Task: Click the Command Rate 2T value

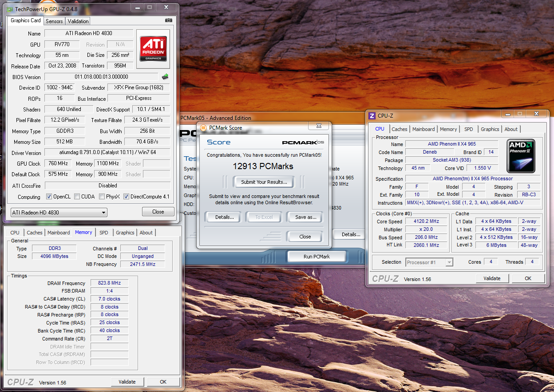Action: [110, 339]
